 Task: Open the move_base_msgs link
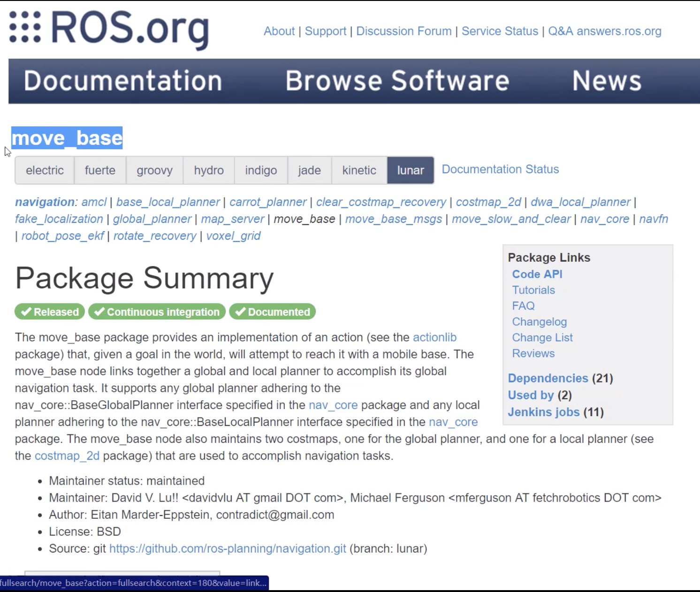tap(394, 219)
